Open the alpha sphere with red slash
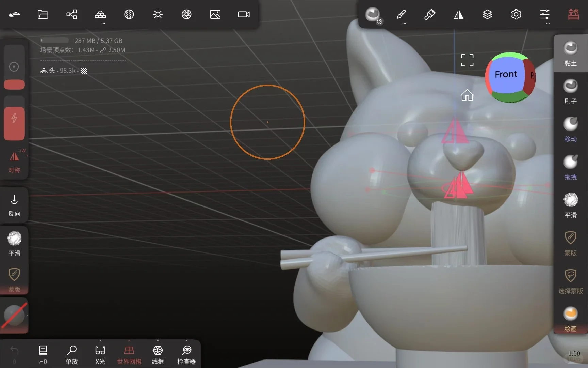 coord(14,316)
